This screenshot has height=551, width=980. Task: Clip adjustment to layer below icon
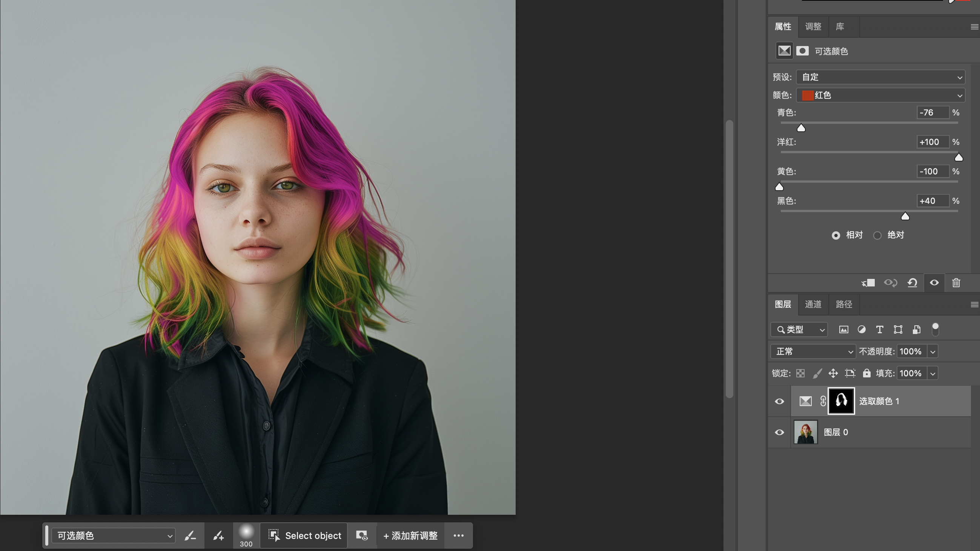(868, 283)
